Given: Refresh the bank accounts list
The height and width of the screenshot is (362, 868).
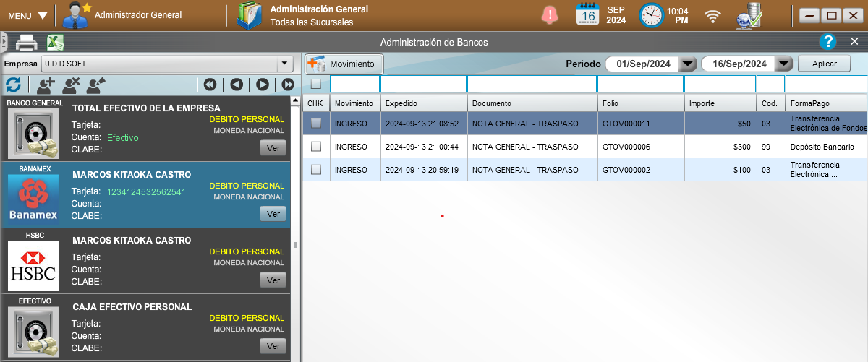Looking at the screenshot, I should 13,85.
